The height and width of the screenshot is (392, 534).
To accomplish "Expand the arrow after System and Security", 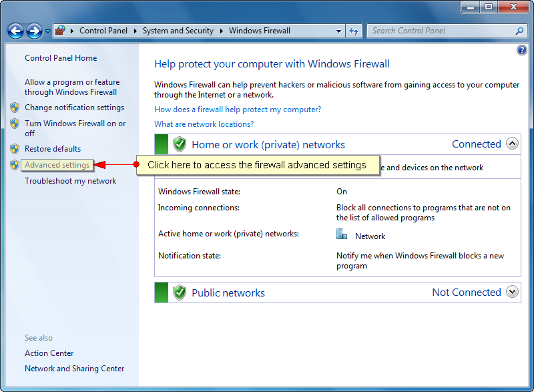I will (222, 31).
